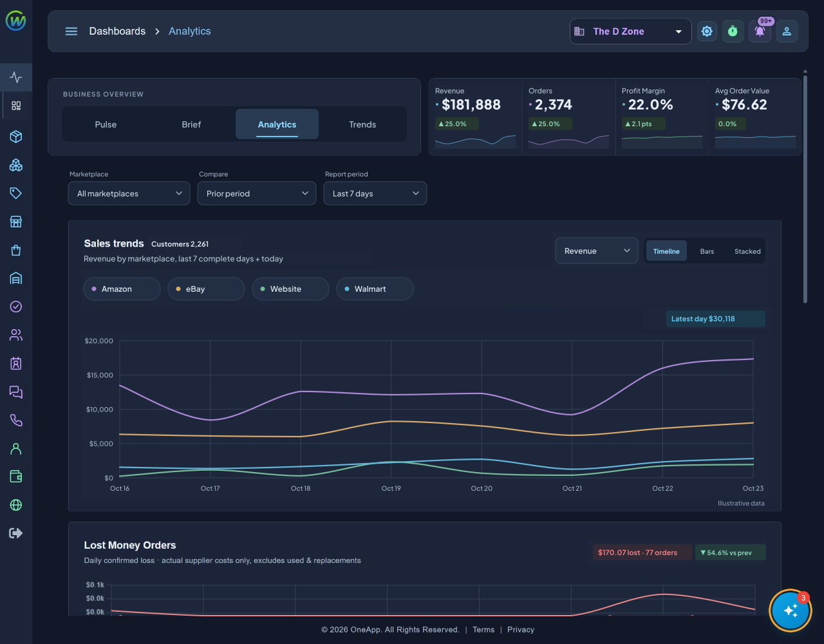Image resolution: width=824 pixels, height=644 pixels.
Task: Toggle the Website series in legend
Action: click(290, 289)
